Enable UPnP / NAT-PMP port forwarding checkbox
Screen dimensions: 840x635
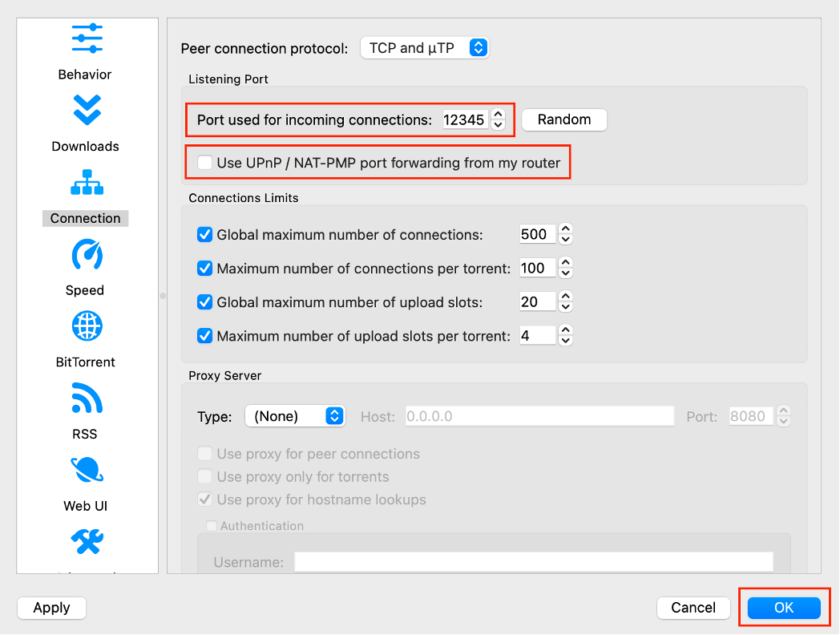[x=204, y=163]
